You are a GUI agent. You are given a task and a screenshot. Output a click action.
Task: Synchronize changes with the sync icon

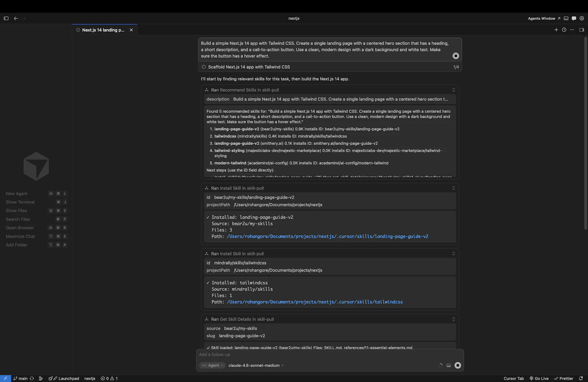click(32, 378)
